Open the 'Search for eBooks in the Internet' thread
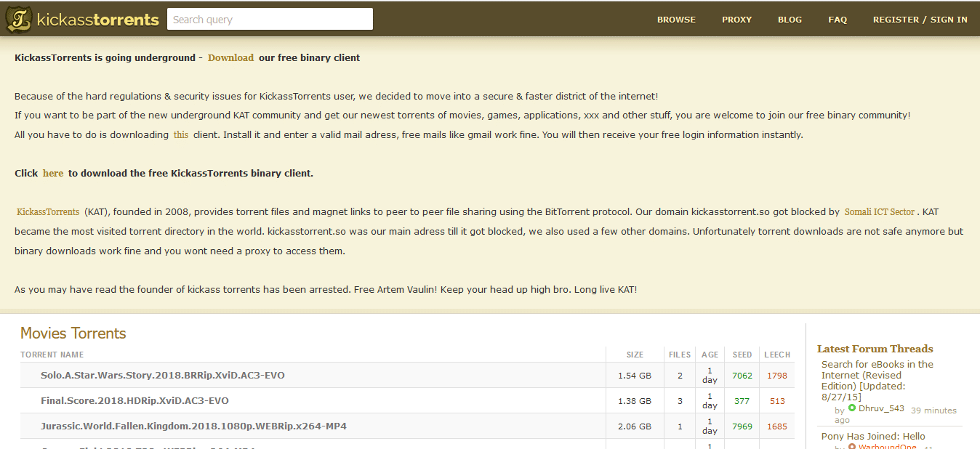The image size is (980, 449). tap(877, 381)
